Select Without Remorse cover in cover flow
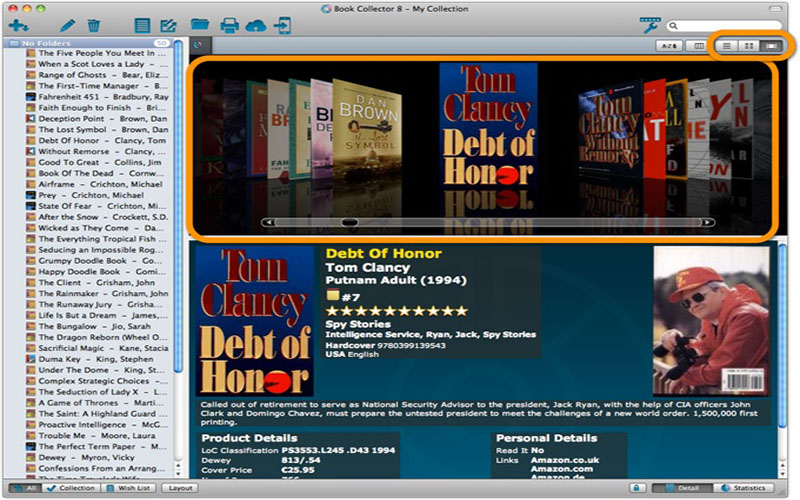This screenshot has height=500, width=800. (611, 128)
